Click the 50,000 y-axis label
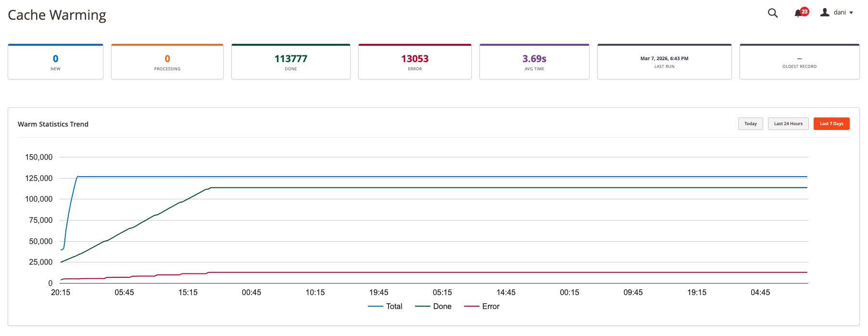This screenshot has height=336, width=868. coord(41,241)
